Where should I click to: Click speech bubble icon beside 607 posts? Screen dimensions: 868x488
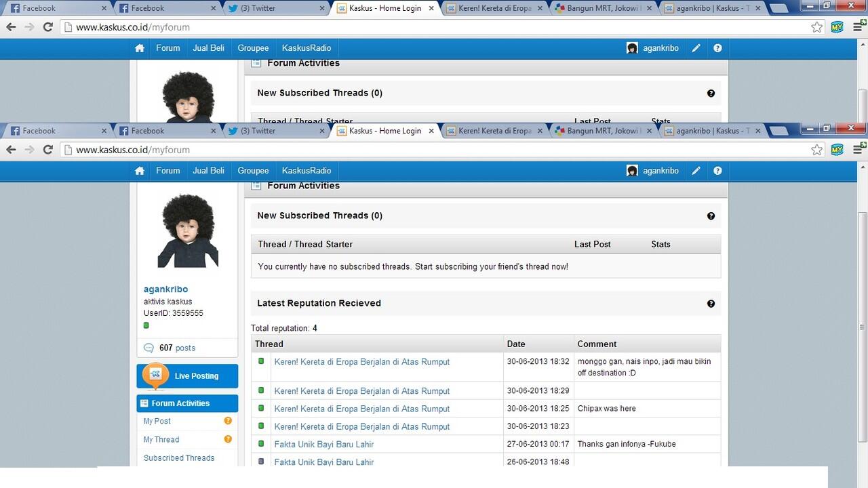coord(149,348)
